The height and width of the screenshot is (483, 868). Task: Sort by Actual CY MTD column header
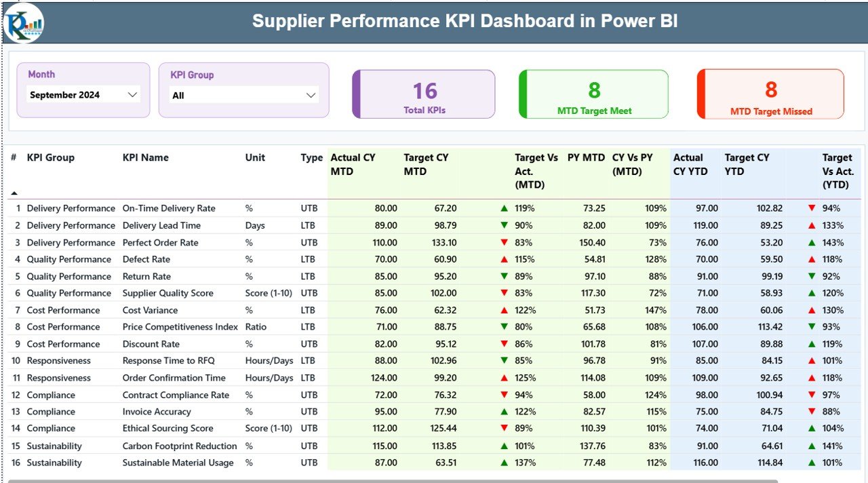tap(353, 164)
